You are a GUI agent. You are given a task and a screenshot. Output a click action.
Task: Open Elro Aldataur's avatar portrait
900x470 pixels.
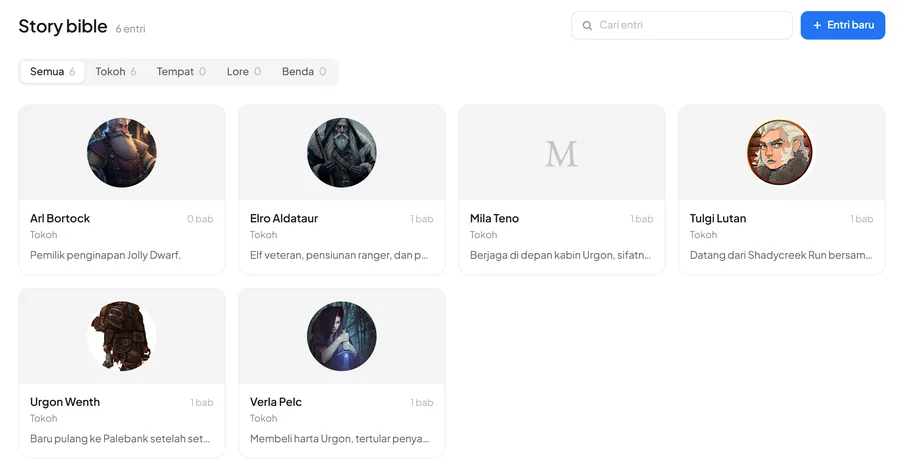tap(342, 153)
